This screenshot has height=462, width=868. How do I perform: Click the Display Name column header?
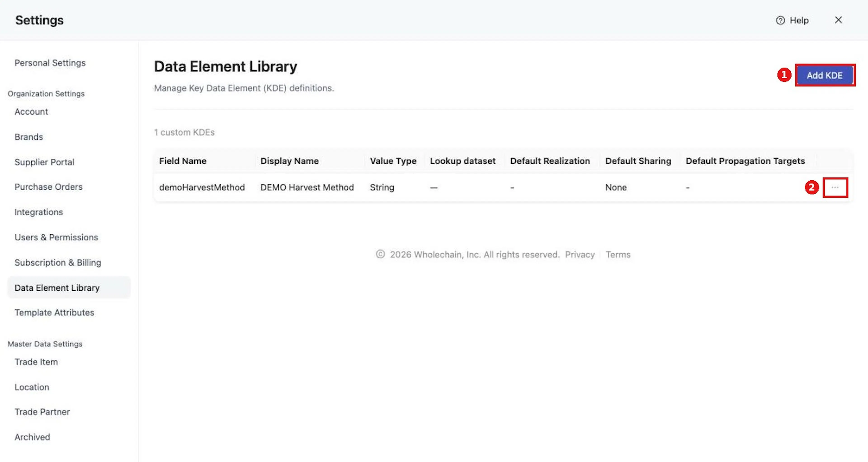tap(289, 161)
